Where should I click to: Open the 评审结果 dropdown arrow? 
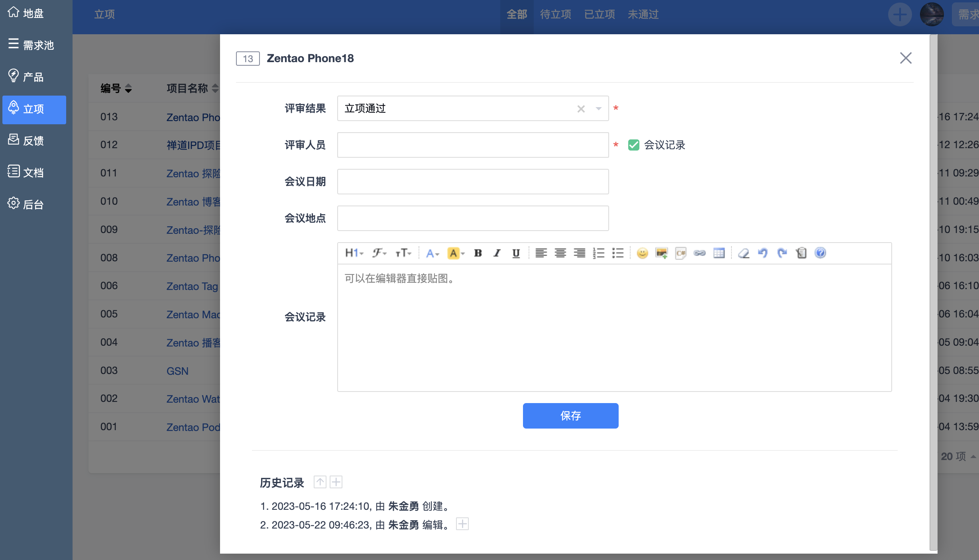(598, 109)
